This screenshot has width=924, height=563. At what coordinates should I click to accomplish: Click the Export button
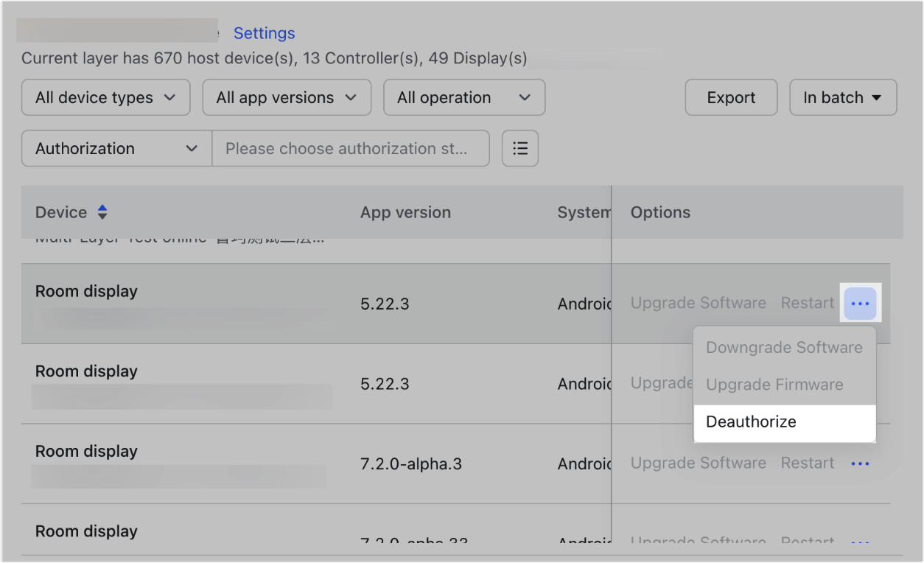point(731,98)
